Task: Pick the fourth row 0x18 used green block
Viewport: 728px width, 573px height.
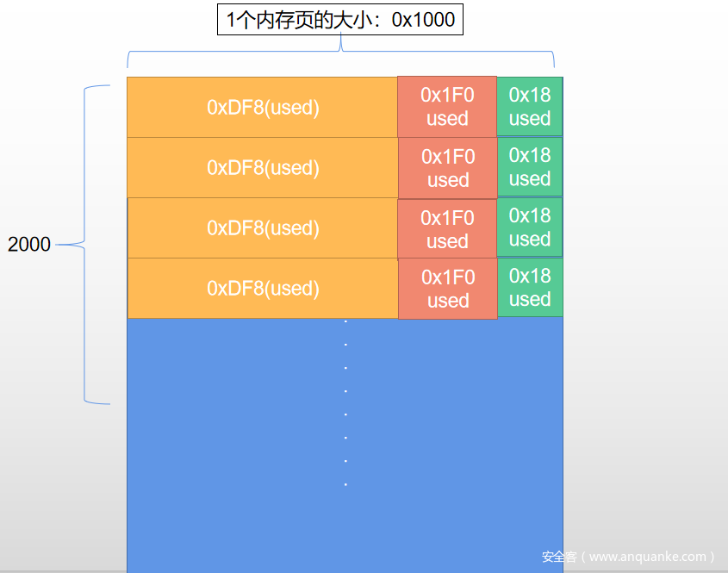Action: coord(530,288)
